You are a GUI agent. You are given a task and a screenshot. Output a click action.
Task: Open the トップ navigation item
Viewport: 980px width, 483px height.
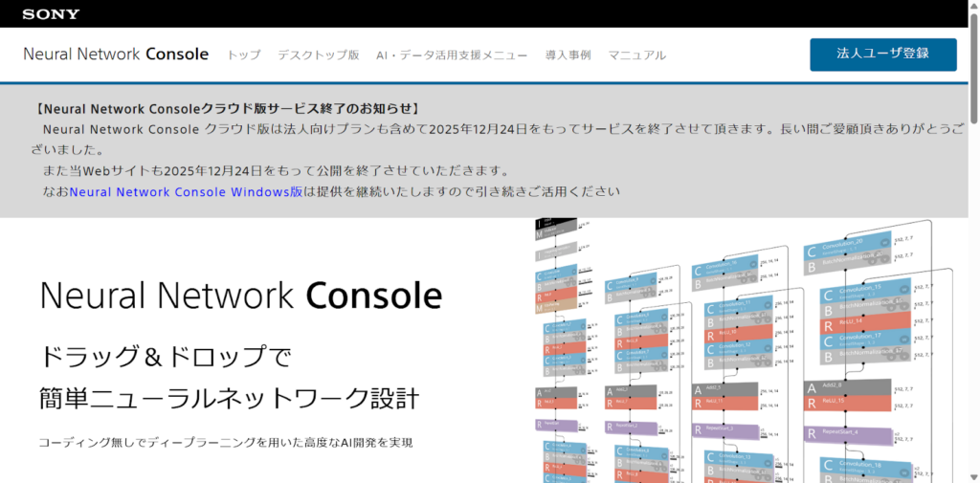click(243, 55)
